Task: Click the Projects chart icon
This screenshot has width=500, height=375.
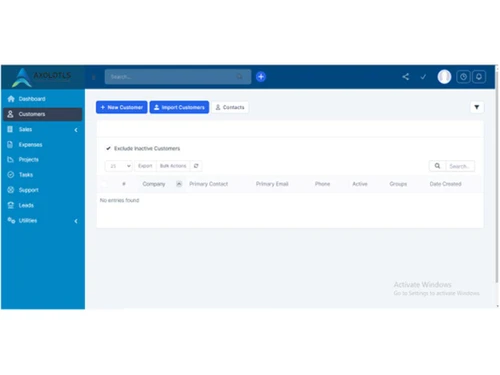Action: pyautogui.click(x=11, y=159)
